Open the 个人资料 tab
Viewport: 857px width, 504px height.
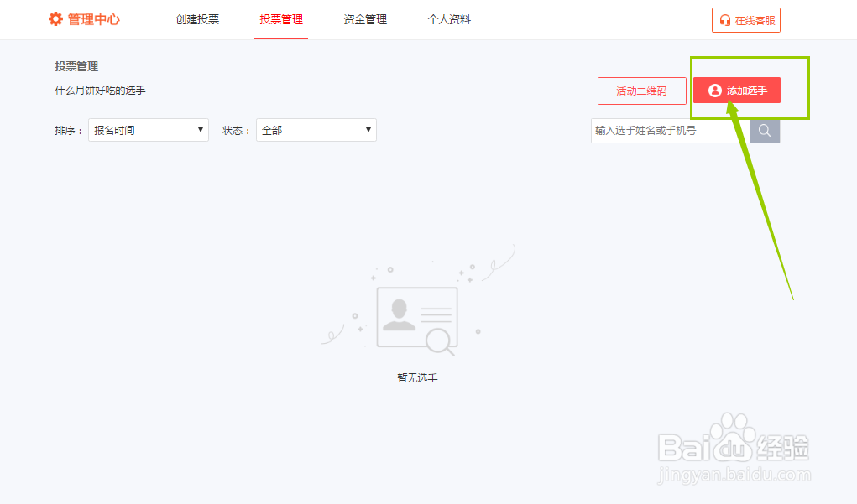(449, 19)
